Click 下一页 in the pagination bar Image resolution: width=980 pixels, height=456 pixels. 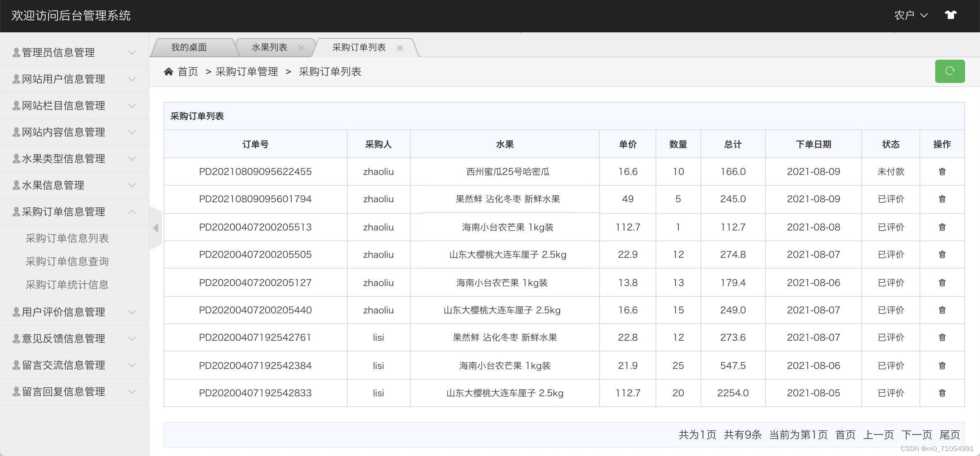point(917,434)
